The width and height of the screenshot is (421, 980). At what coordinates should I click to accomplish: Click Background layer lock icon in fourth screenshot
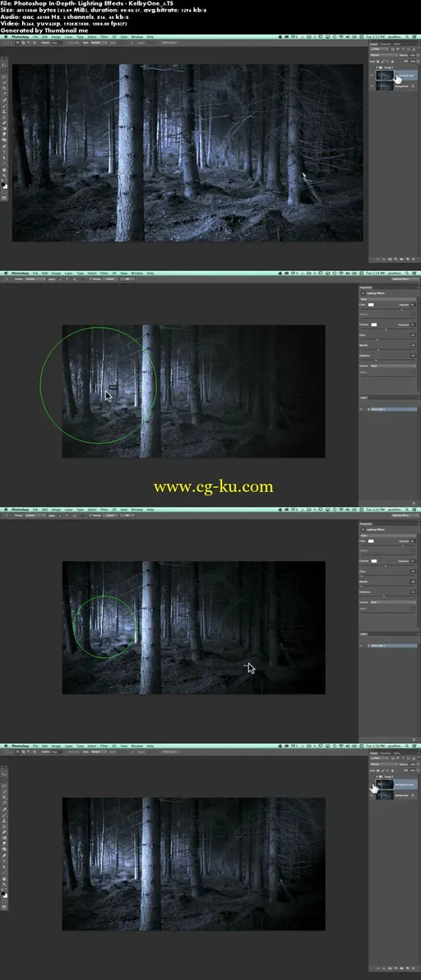413,795
